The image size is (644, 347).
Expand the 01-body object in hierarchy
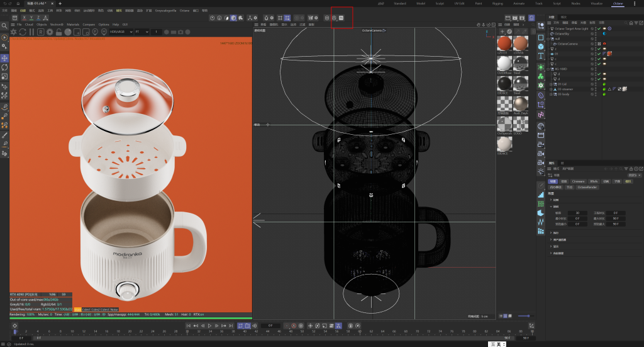(551, 95)
